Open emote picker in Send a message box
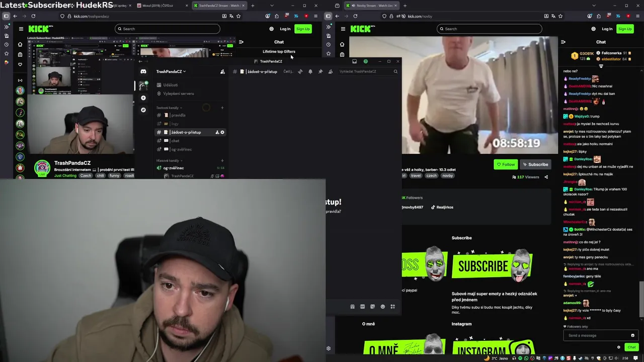The image size is (644, 362). click(632, 335)
